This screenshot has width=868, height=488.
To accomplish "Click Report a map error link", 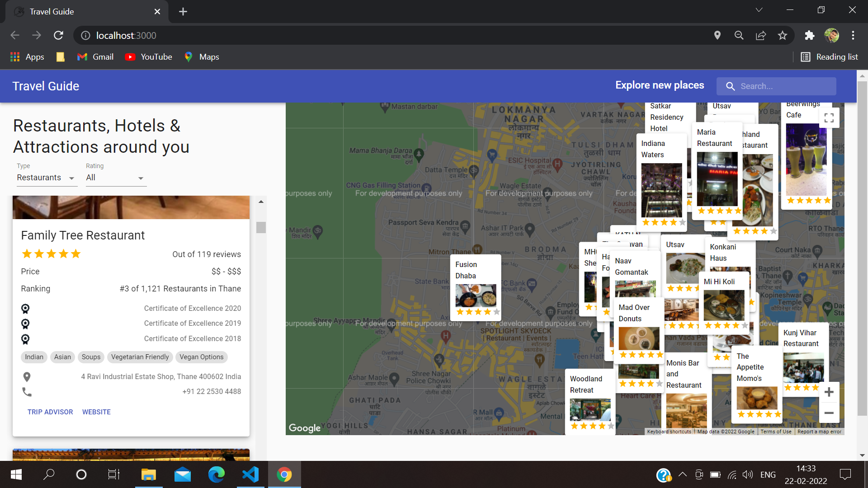I will pyautogui.click(x=819, y=432).
